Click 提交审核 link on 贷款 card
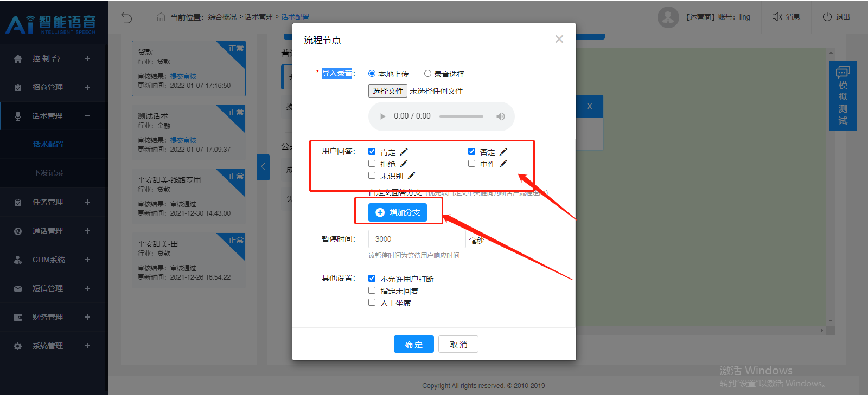868x395 pixels. (x=183, y=76)
